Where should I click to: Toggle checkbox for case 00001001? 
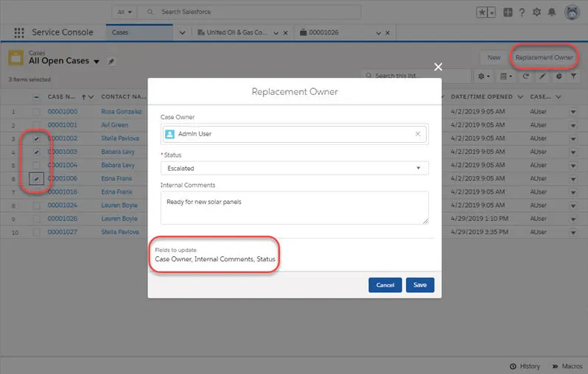36,125
